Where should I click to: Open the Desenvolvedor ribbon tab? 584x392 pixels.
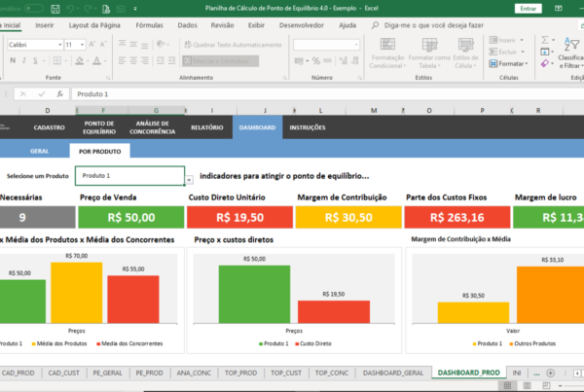[302, 25]
